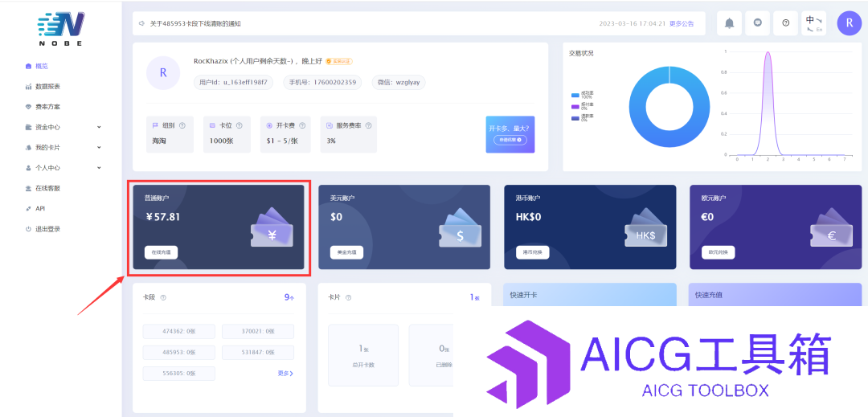Click the 我的卡片 cards icon
868x417 pixels.
click(28, 148)
